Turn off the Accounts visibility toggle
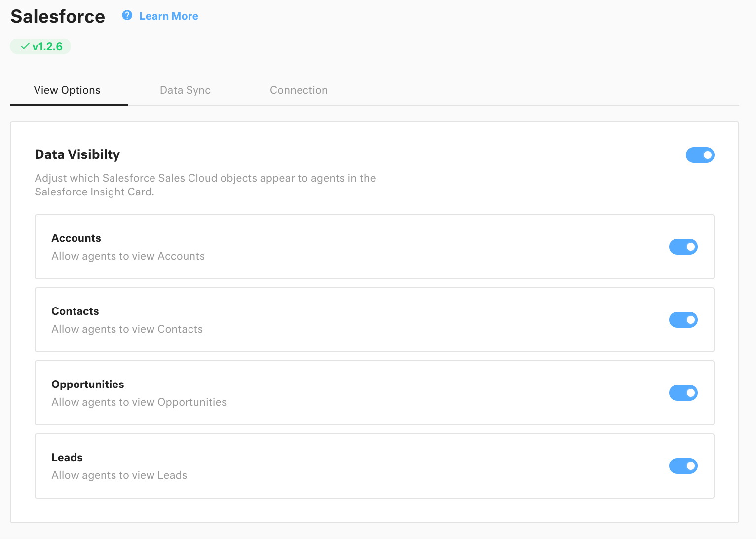Image resolution: width=756 pixels, height=539 pixels. (683, 247)
